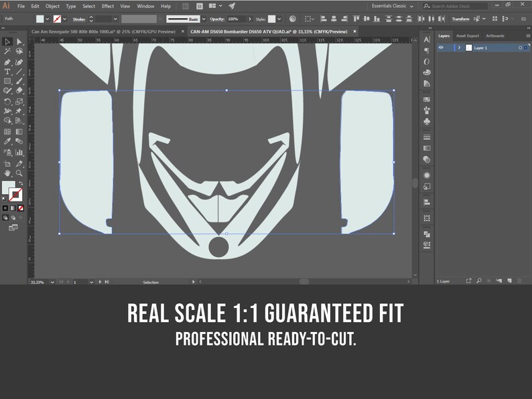The height and width of the screenshot is (399, 532).
Task: Expand Layer 1 sublayers
Action: tap(460, 48)
